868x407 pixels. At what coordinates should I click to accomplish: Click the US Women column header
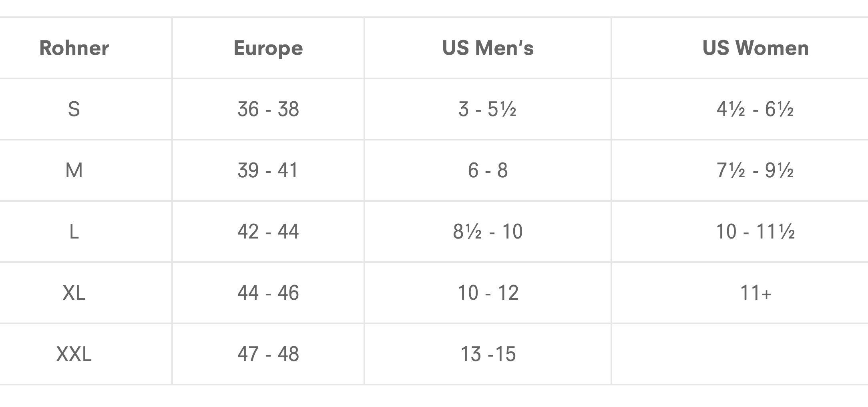755,48
